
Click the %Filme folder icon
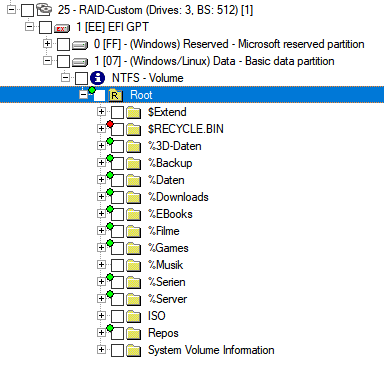pyautogui.click(x=134, y=231)
